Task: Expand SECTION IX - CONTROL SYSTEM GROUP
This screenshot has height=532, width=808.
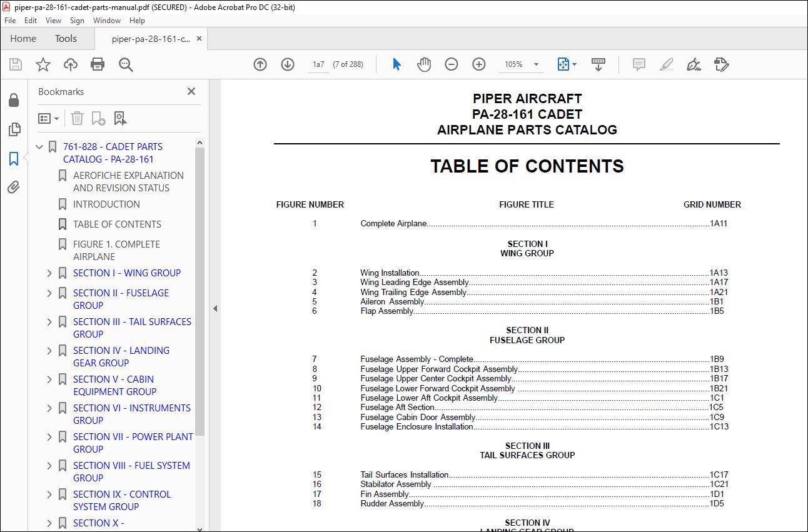Action: [x=49, y=494]
